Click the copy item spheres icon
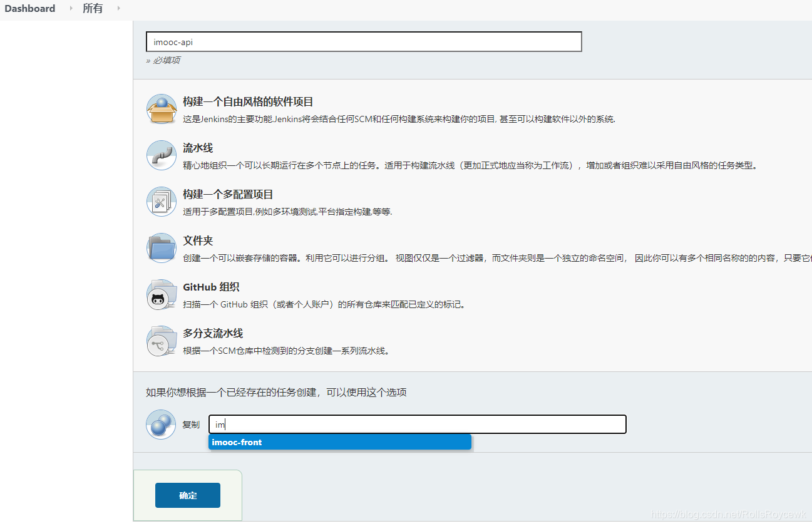 pyautogui.click(x=161, y=425)
